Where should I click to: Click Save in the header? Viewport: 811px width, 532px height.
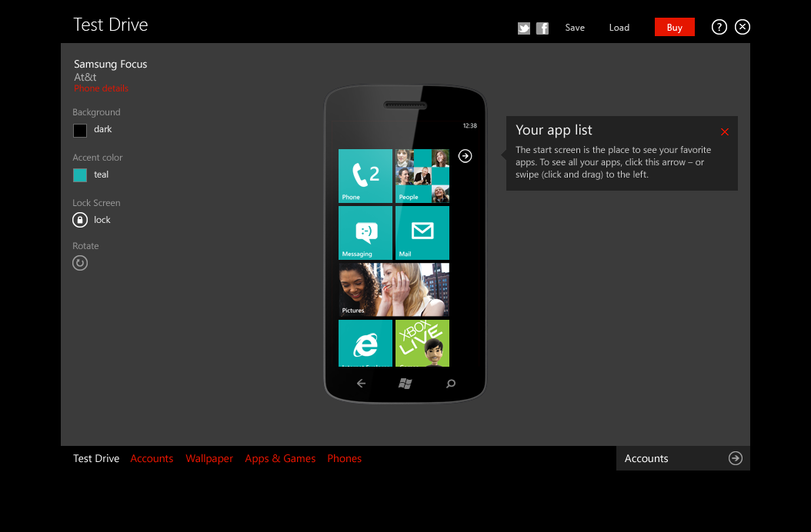coord(575,28)
